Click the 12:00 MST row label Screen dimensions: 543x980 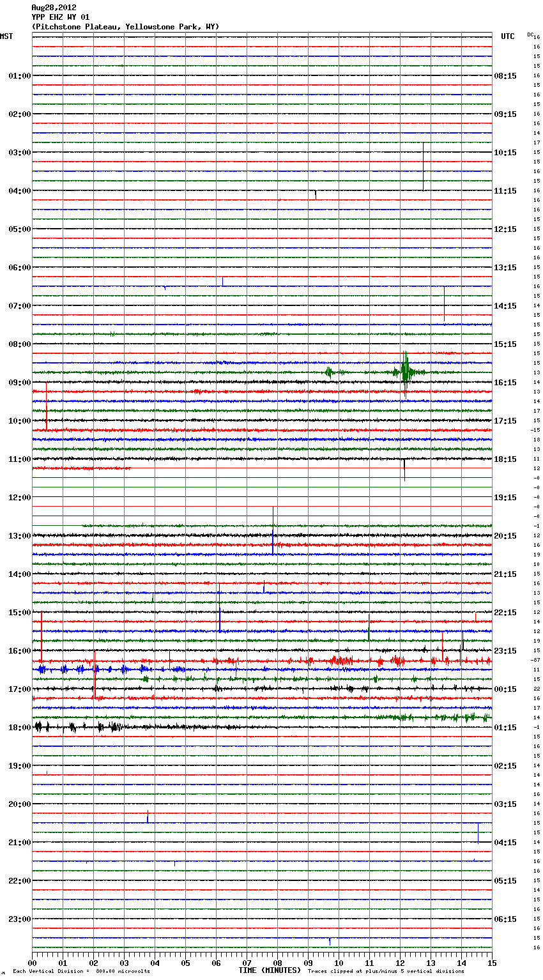(x=19, y=498)
